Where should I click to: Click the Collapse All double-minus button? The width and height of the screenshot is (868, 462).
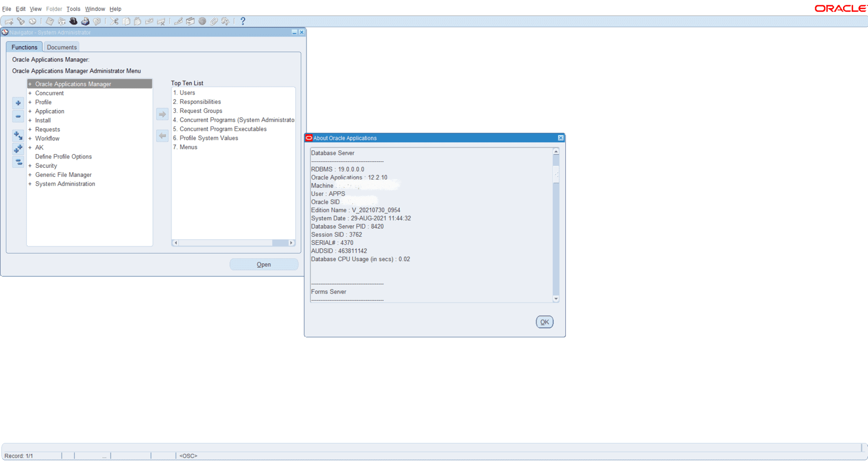pyautogui.click(x=18, y=162)
